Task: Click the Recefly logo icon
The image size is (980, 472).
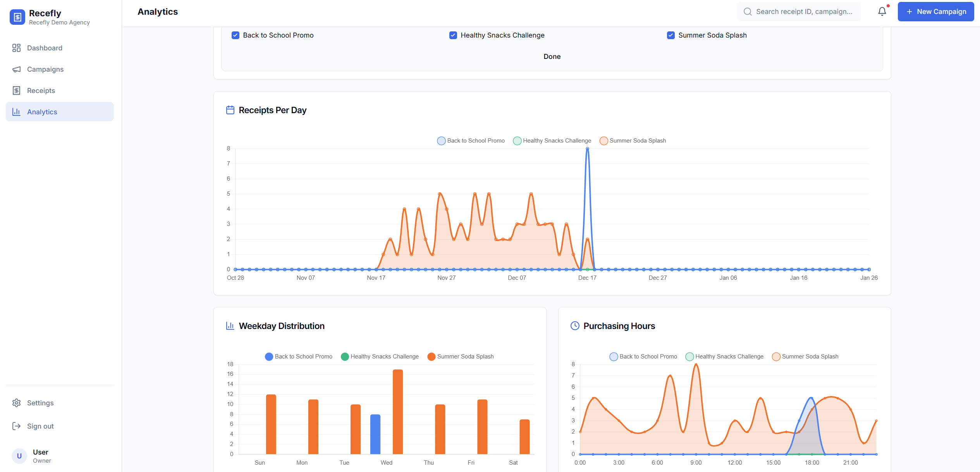Action: coord(17,17)
